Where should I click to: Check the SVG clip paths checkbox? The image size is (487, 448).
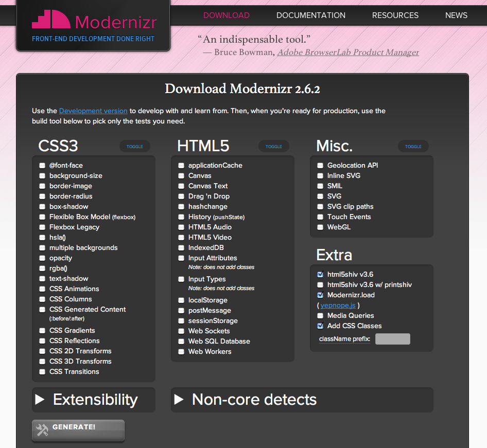[x=320, y=207]
